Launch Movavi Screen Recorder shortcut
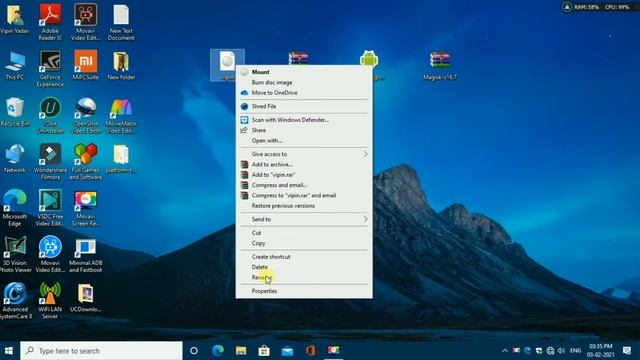 point(86,208)
